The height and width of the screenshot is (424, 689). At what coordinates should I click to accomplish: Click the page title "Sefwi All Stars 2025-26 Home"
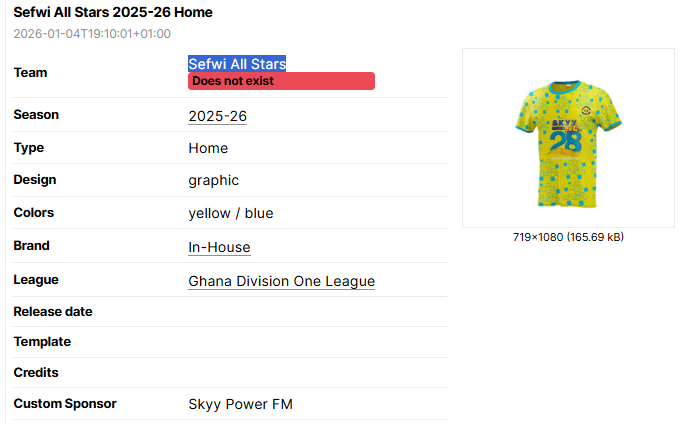[x=113, y=13]
